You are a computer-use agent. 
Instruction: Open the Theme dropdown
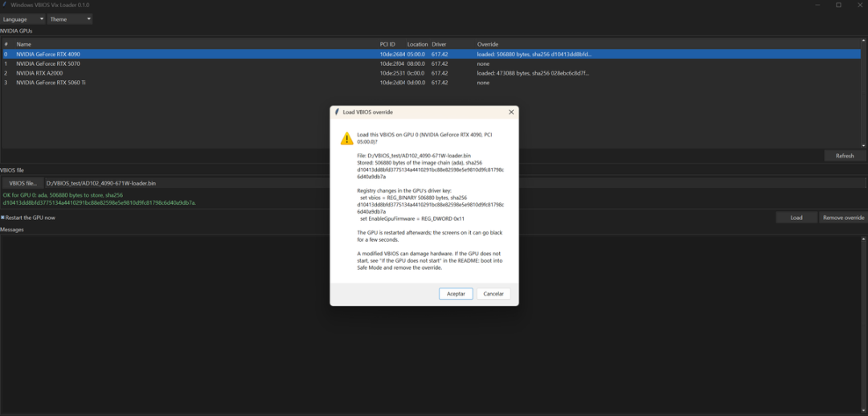70,19
